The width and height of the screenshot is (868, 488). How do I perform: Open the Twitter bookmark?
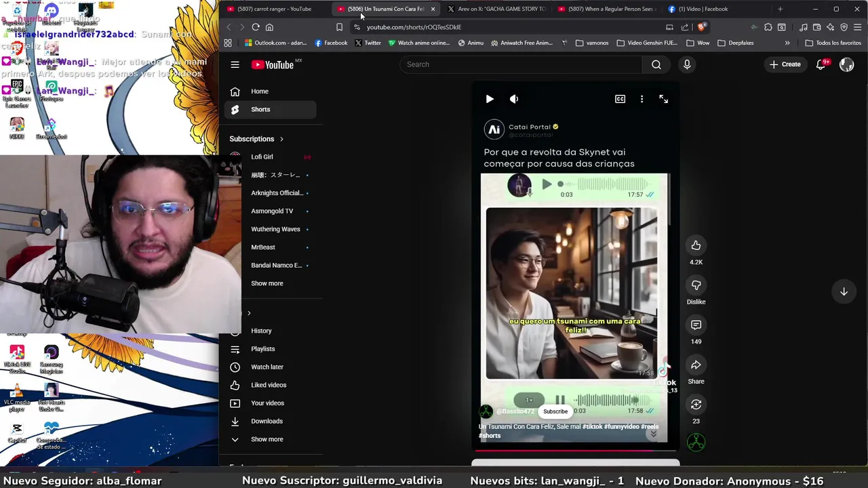[368, 43]
